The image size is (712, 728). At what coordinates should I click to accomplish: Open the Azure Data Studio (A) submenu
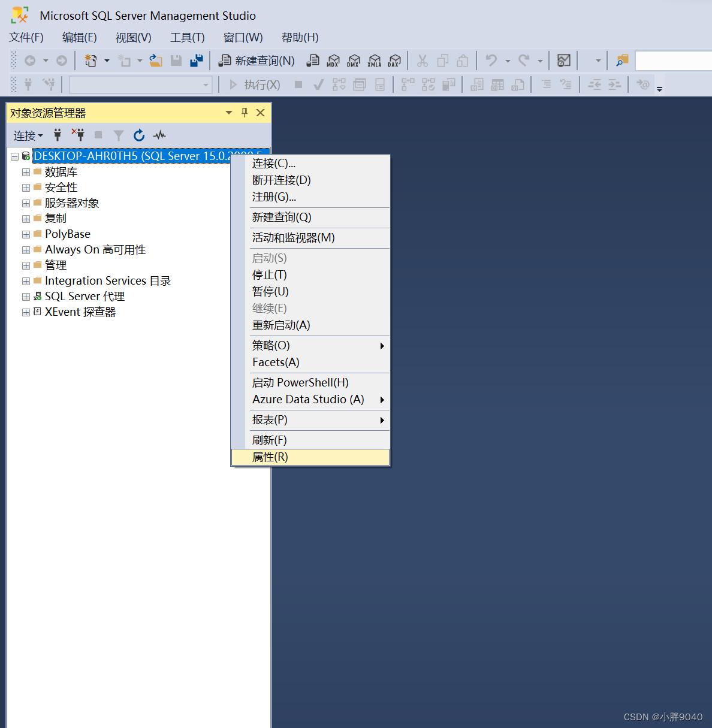click(x=310, y=400)
